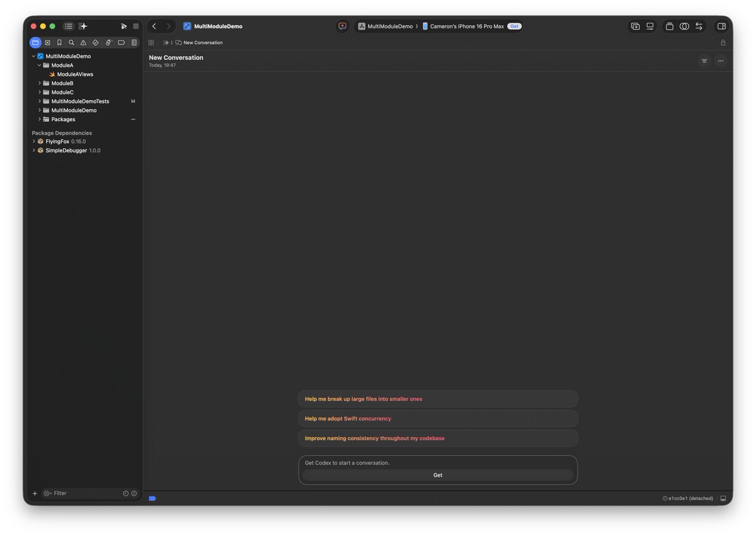Expand the MultiModuleDemo subfolder
This screenshot has width=756, height=536.
[x=39, y=110]
